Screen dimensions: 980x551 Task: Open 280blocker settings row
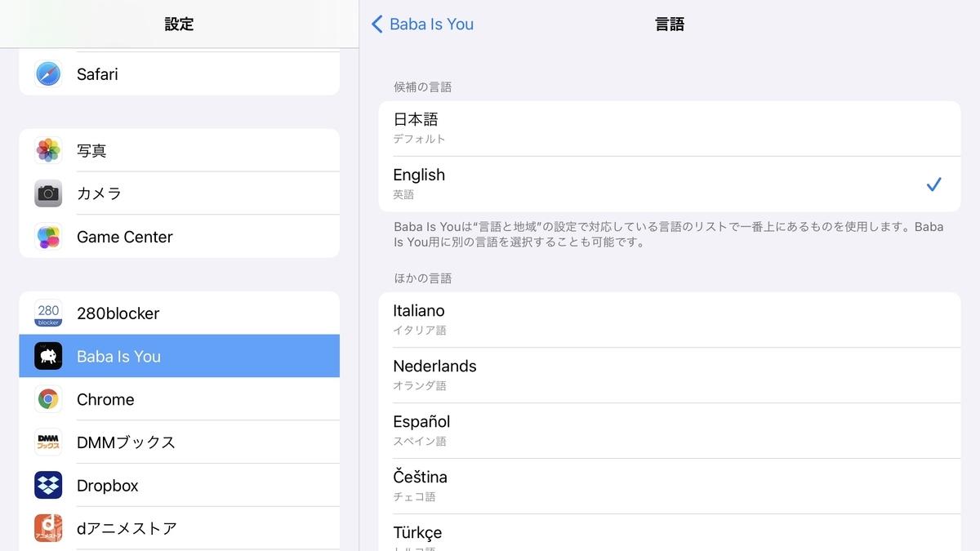pos(179,313)
